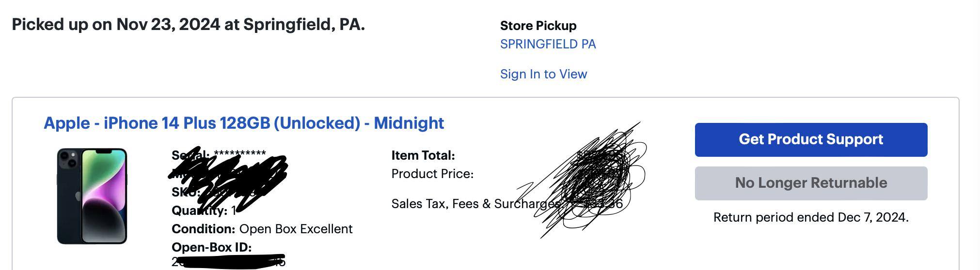
Task: Open the iPhone 14 Plus product title link
Action: tap(244, 123)
